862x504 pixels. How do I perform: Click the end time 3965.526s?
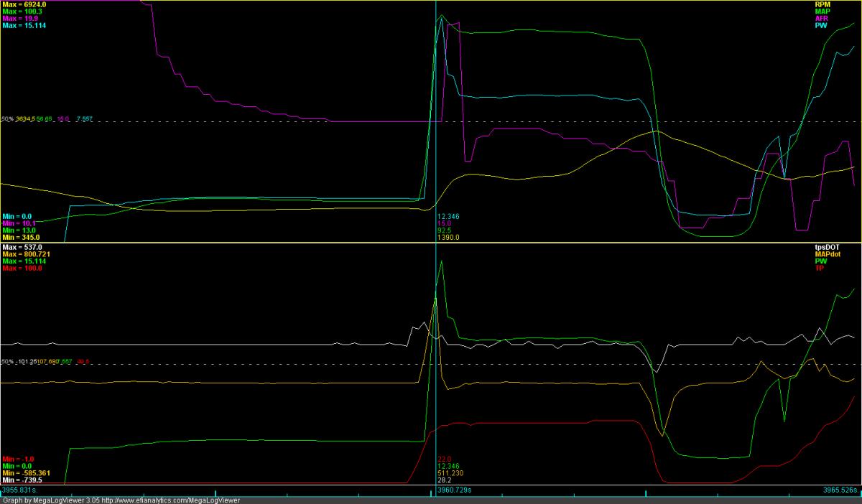(841, 489)
